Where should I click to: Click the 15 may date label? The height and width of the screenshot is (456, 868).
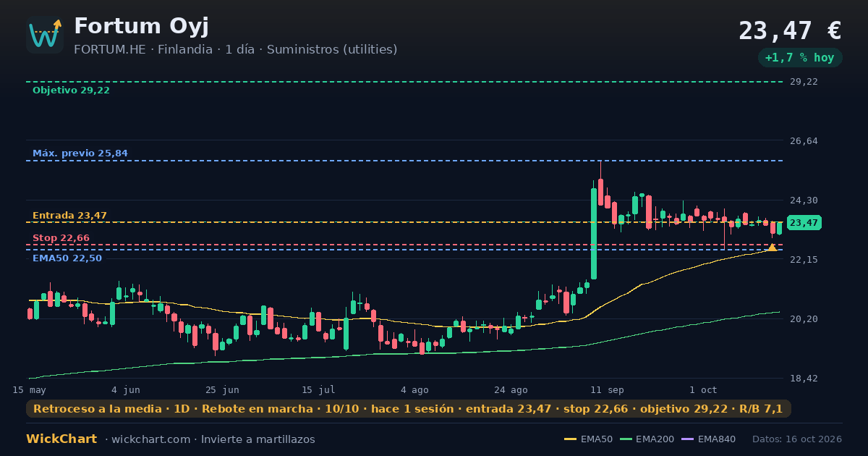click(x=30, y=389)
